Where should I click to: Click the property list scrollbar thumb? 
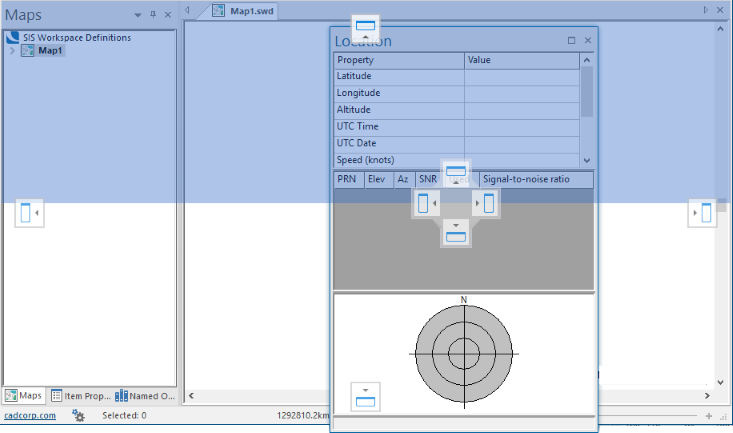pyautogui.click(x=587, y=92)
